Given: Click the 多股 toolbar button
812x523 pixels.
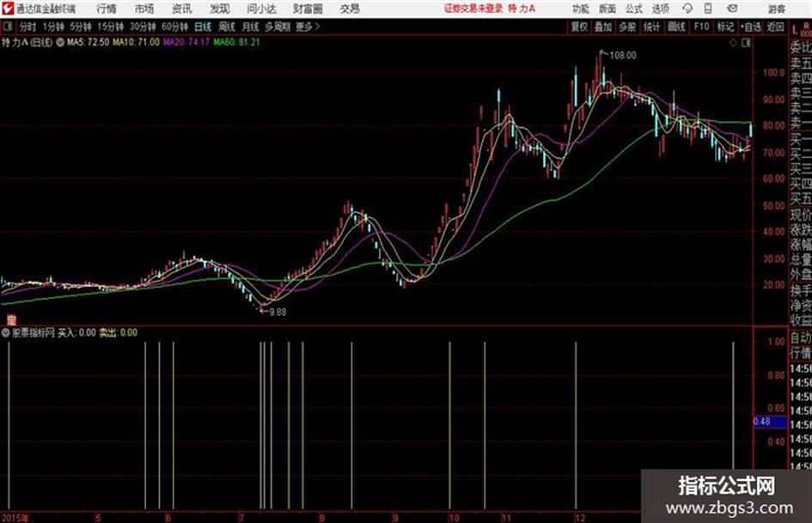Looking at the screenshot, I should pyautogui.click(x=627, y=27).
